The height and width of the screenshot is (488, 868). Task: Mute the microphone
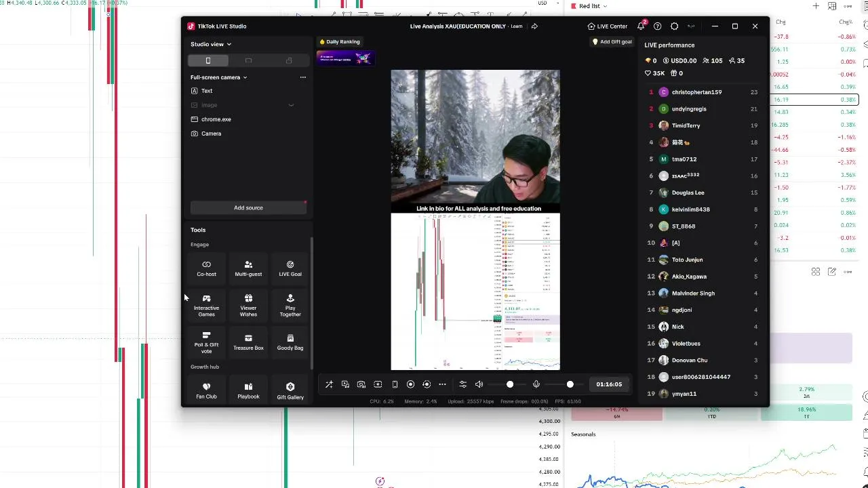tap(536, 384)
